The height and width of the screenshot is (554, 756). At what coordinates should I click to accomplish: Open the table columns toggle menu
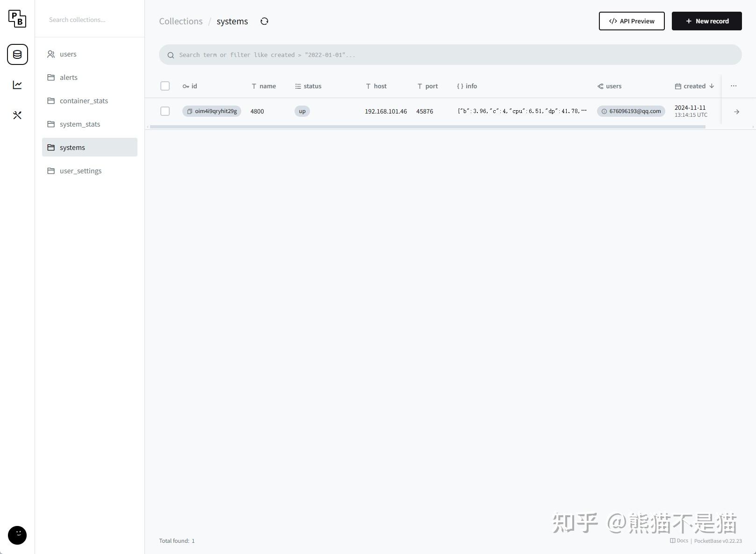click(734, 86)
